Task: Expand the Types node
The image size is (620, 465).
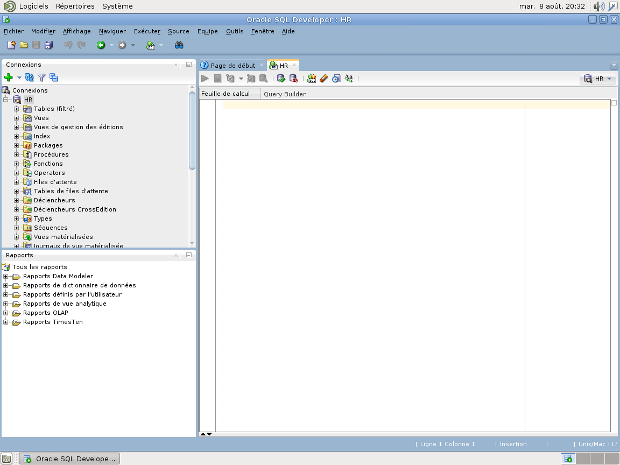Action: tap(17, 218)
